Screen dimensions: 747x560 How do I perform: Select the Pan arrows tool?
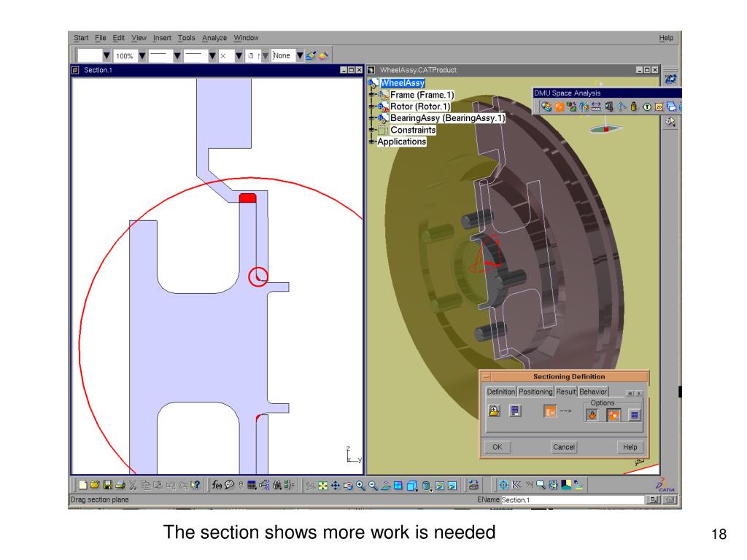pyautogui.click(x=336, y=486)
